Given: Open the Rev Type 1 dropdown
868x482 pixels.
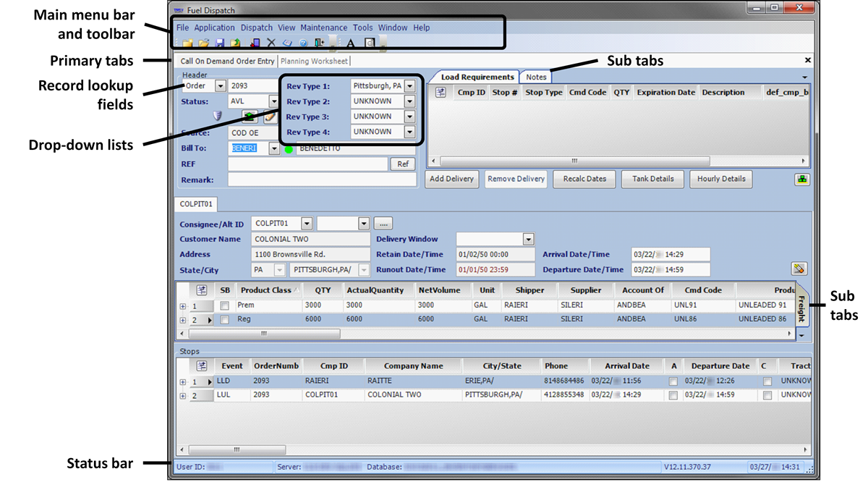Looking at the screenshot, I should (409, 86).
